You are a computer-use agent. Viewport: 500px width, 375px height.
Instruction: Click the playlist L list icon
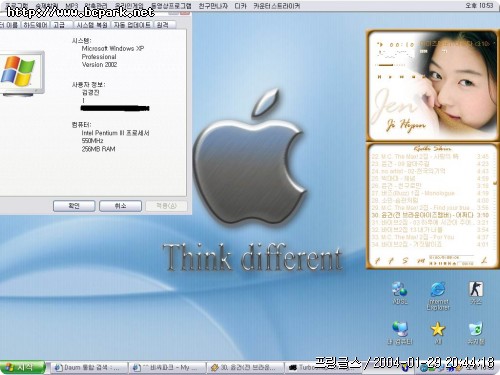point(484,261)
